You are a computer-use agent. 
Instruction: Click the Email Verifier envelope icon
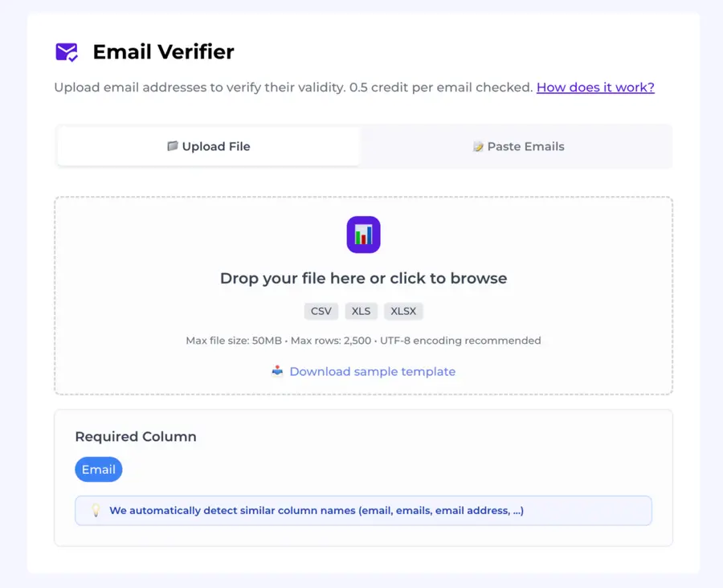67,51
